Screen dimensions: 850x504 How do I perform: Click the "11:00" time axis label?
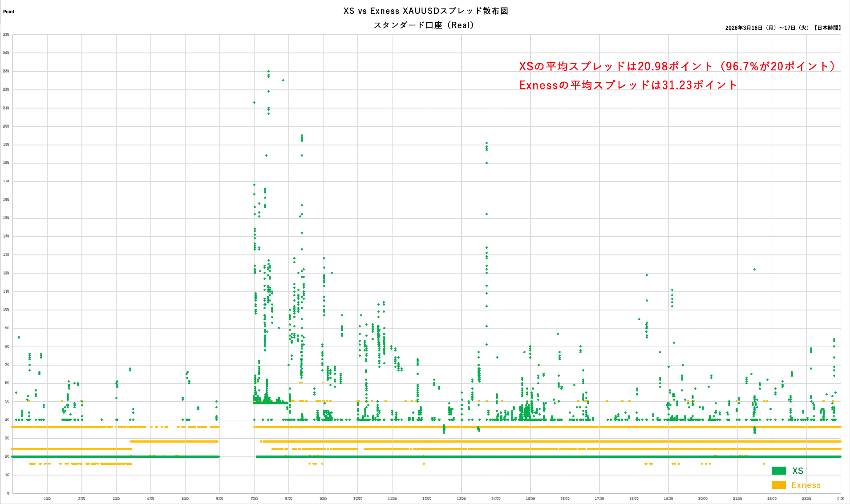tap(392, 499)
